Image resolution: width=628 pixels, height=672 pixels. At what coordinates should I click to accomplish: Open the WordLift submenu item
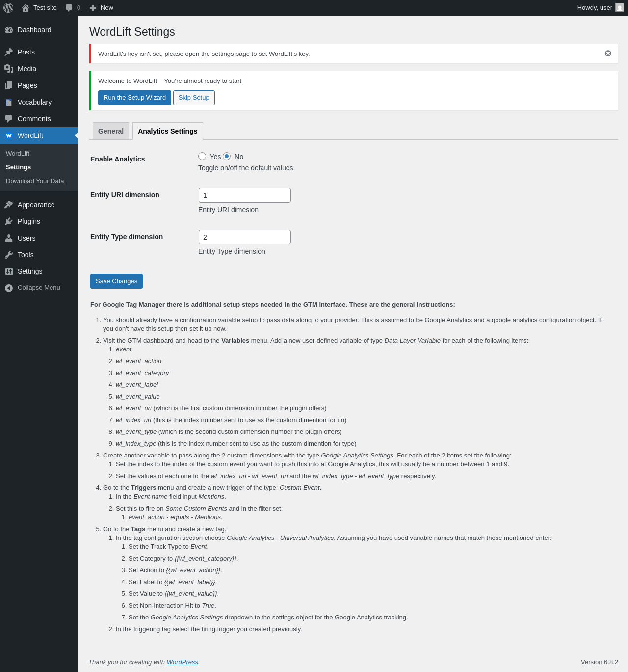(18, 154)
